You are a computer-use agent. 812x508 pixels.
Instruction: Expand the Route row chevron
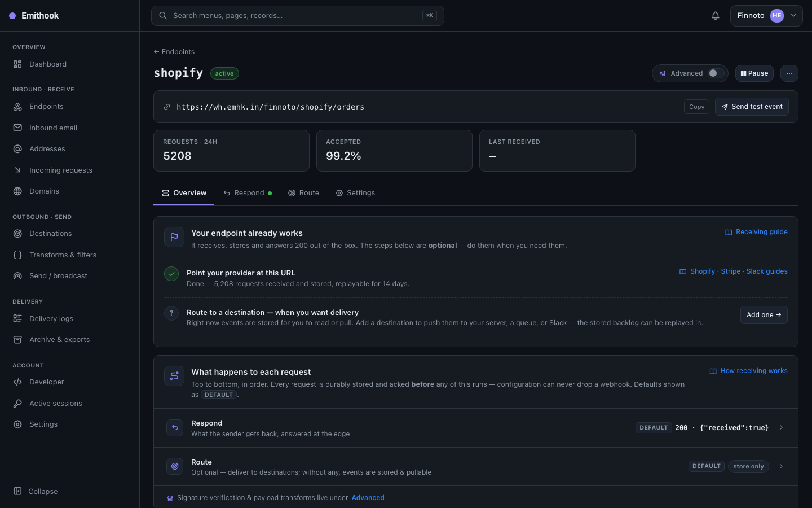781,466
